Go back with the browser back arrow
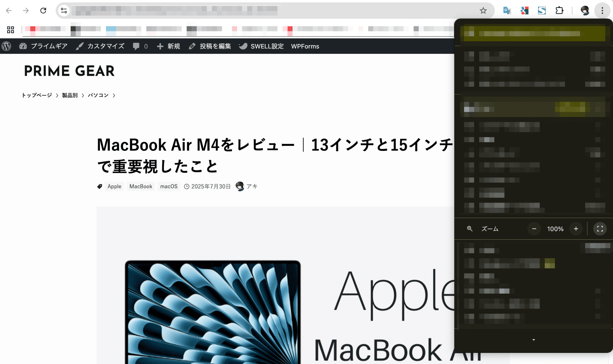 point(9,10)
